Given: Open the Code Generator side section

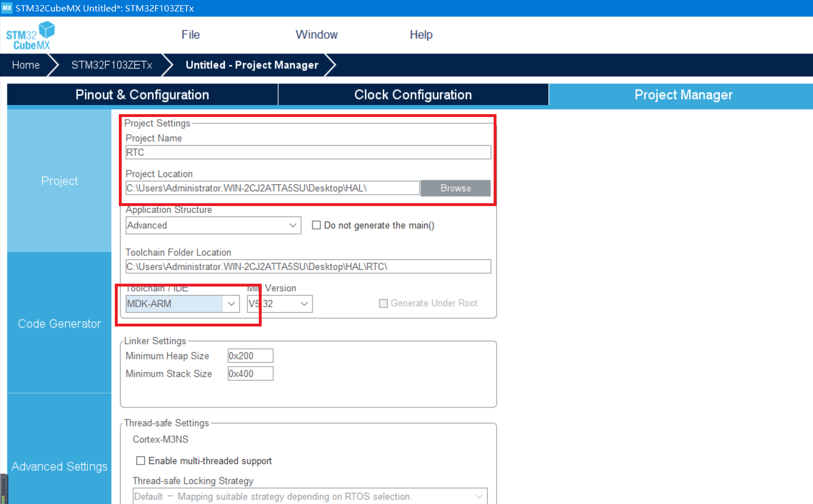Looking at the screenshot, I should click(59, 324).
